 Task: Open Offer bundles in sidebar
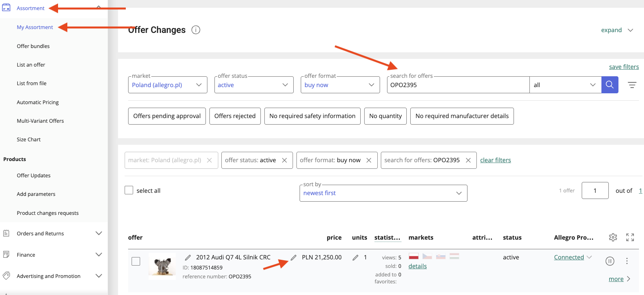point(33,46)
